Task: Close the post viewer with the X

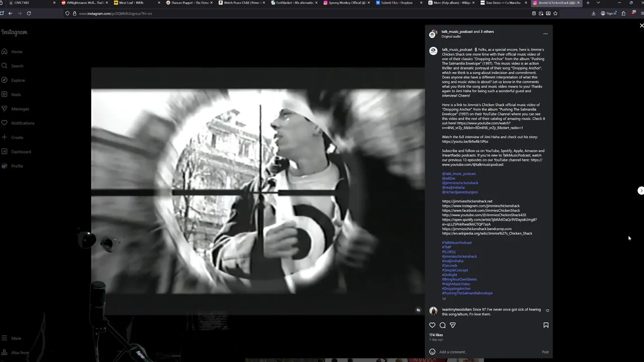Action: 641,25
